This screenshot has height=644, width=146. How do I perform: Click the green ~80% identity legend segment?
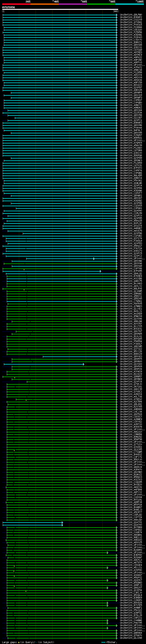point(101,4)
